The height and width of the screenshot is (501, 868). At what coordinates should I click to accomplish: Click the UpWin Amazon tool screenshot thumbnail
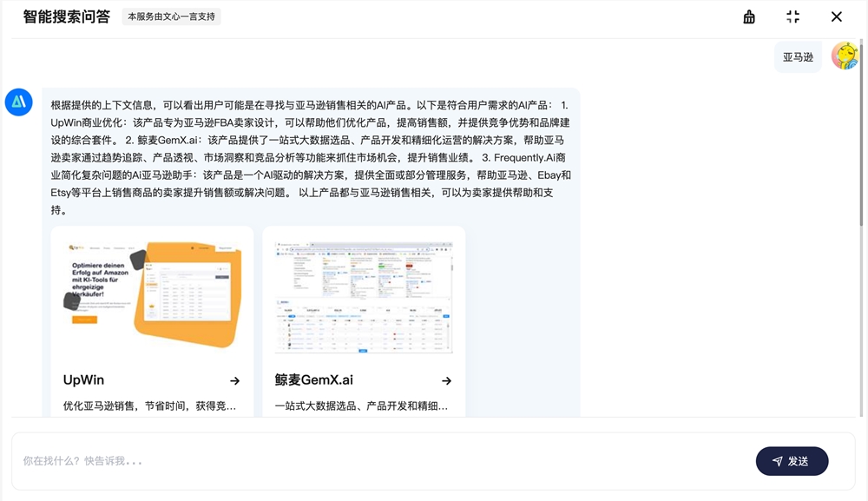153,294
